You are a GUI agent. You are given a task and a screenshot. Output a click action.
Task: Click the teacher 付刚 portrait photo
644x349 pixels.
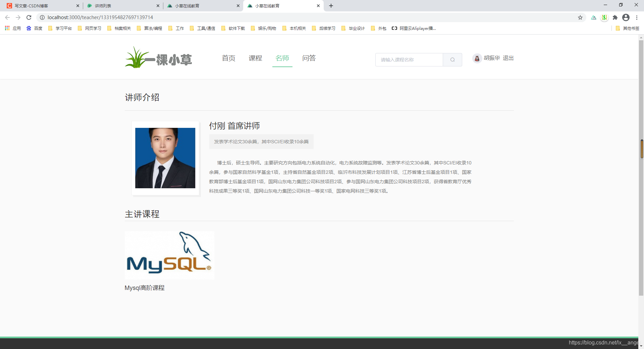point(165,158)
